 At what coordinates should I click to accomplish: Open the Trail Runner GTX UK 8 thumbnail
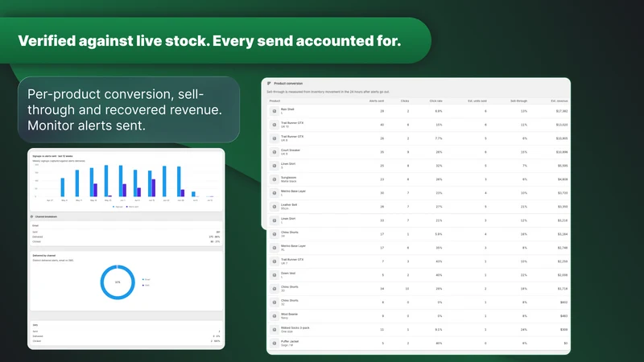pos(275,138)
